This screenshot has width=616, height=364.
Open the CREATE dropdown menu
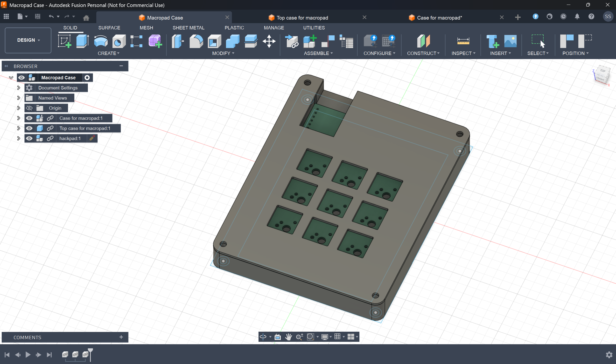[109, 53]
